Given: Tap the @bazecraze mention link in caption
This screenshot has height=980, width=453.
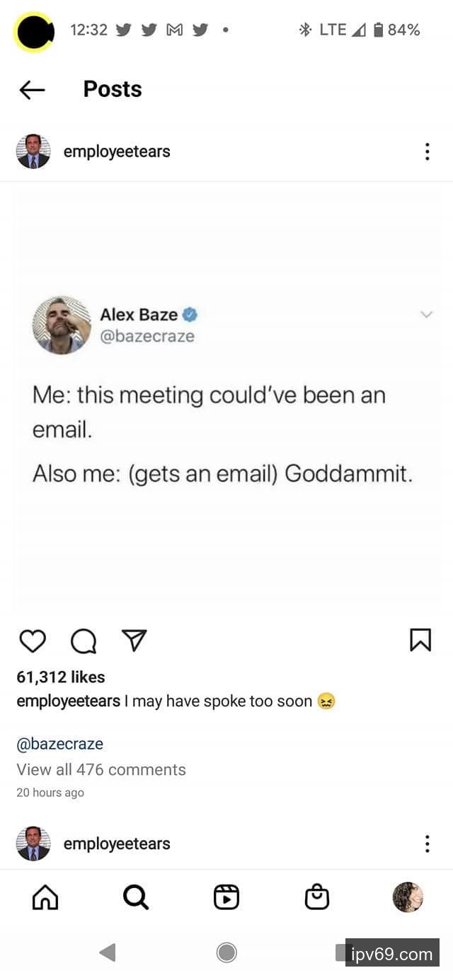Looking at the screenshot, I should point(60,744).
